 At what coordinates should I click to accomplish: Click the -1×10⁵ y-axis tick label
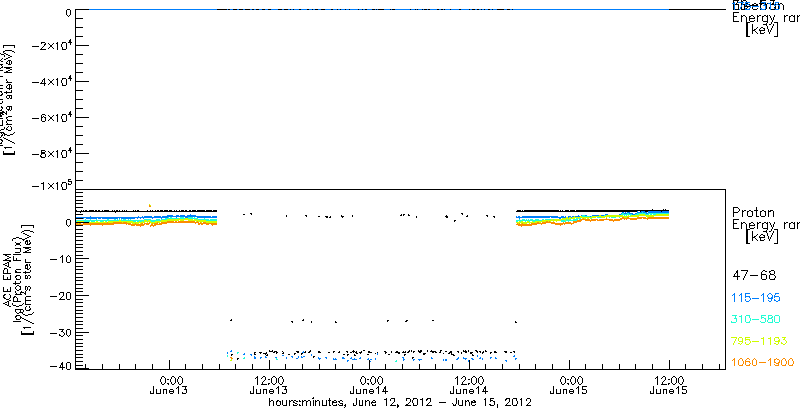[51, 185]
